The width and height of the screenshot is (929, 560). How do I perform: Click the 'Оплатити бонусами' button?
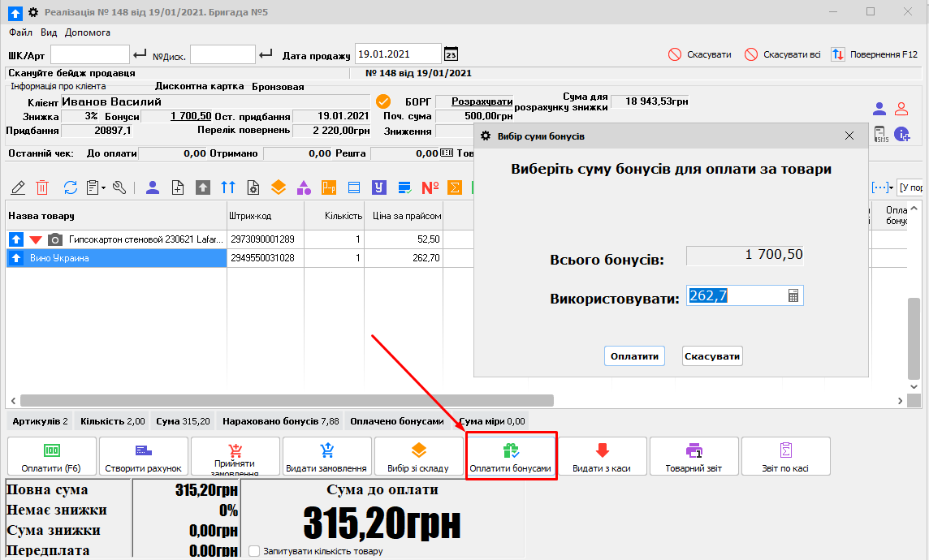click(510, 457)
